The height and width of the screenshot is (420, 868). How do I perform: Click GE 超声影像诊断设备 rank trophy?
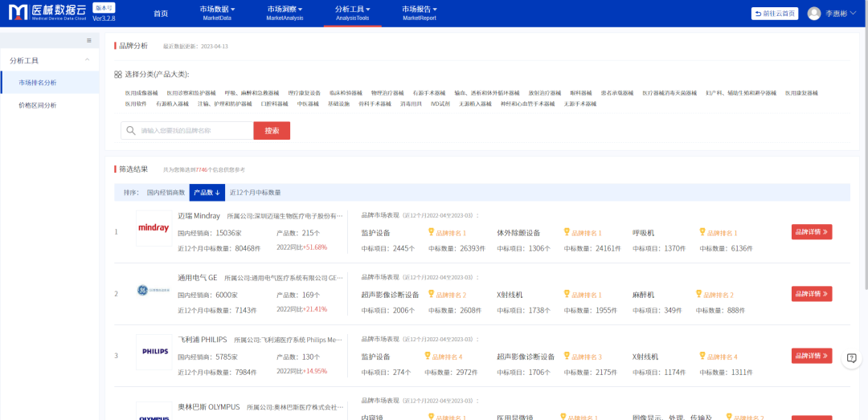tap(432, 295)
